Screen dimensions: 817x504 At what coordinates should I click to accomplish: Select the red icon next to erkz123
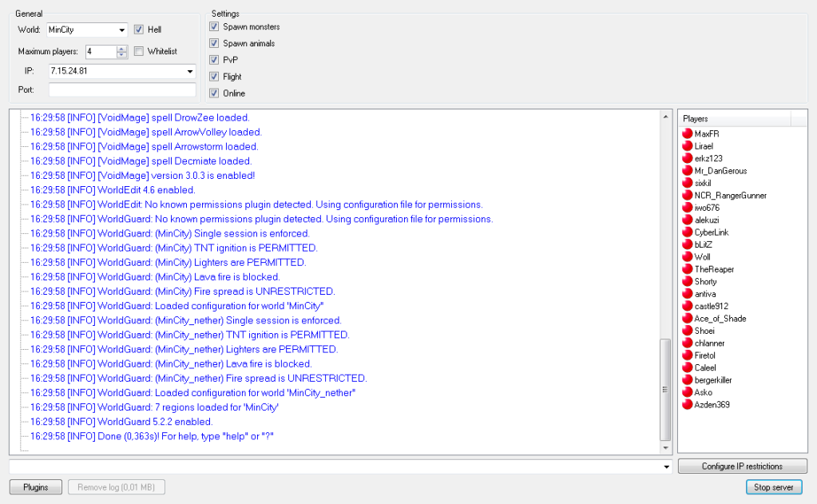click(x=688, y=158)
